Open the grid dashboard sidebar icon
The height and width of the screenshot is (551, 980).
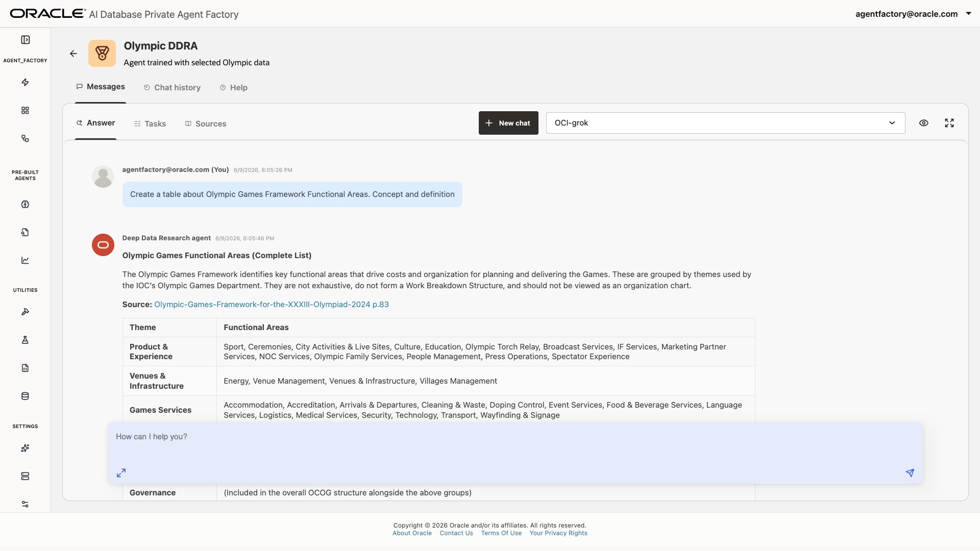(25, 110)
